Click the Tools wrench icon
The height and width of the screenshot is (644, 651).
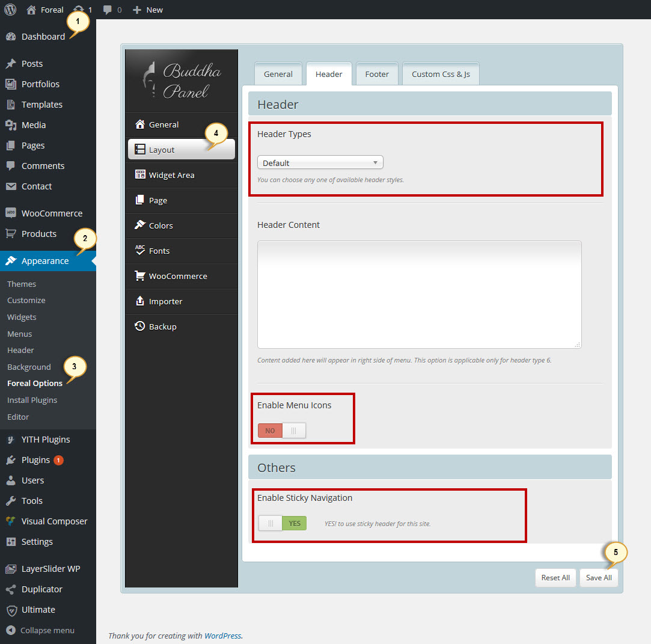(x=11, y=501)
